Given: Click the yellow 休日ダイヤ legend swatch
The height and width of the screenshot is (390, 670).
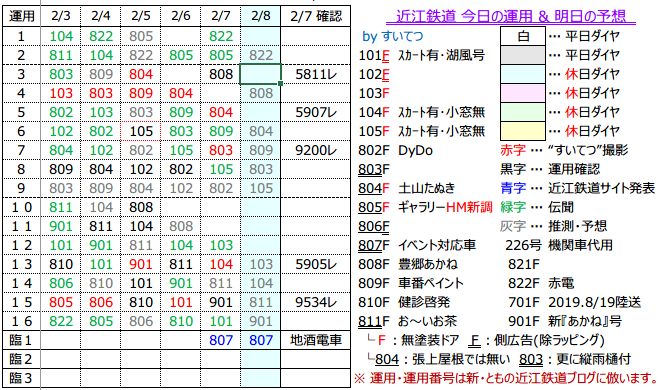Looking at the screenshot, I should [x=523, y=131].
